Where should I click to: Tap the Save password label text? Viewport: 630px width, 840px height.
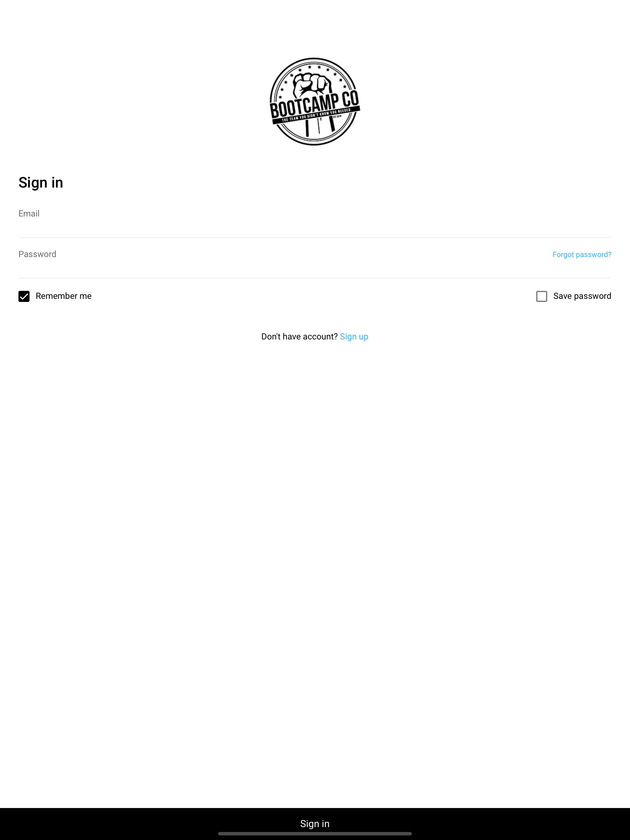582,296
